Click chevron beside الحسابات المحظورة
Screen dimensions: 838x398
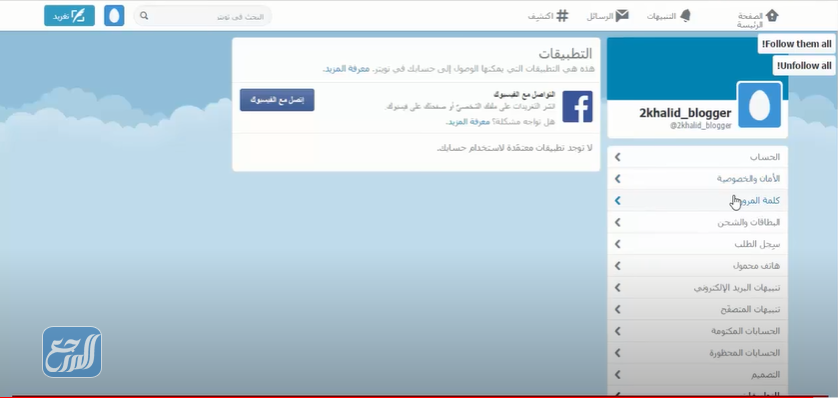[x=617, y=353]
